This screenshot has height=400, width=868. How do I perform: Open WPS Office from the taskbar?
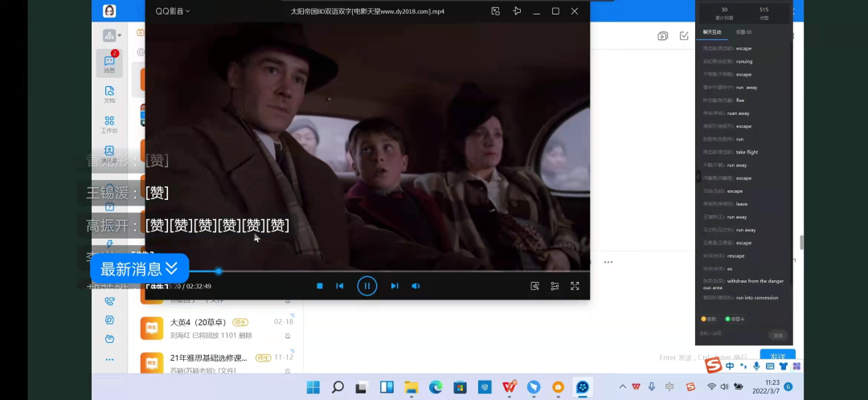click(x=510, y=387)
